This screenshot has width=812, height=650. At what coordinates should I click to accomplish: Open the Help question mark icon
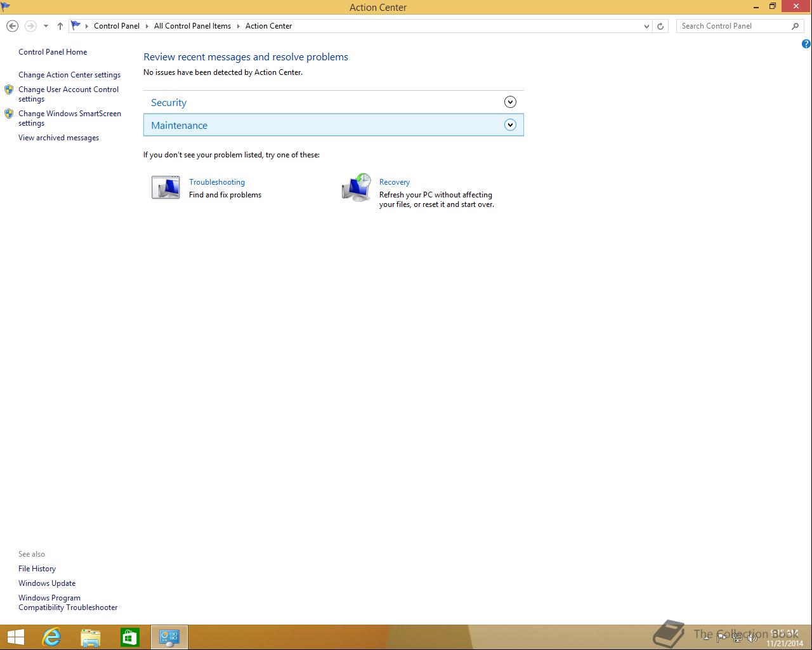[x=806, y=44]
